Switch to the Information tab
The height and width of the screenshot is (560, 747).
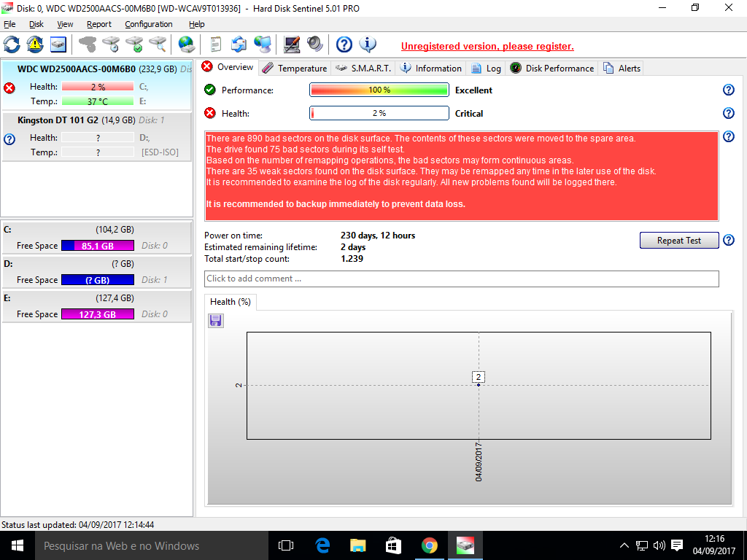tap(431, 68)
